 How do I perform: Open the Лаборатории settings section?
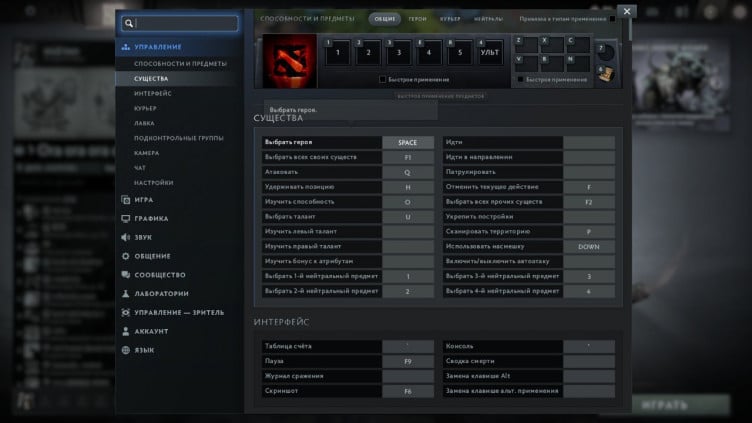160,293
